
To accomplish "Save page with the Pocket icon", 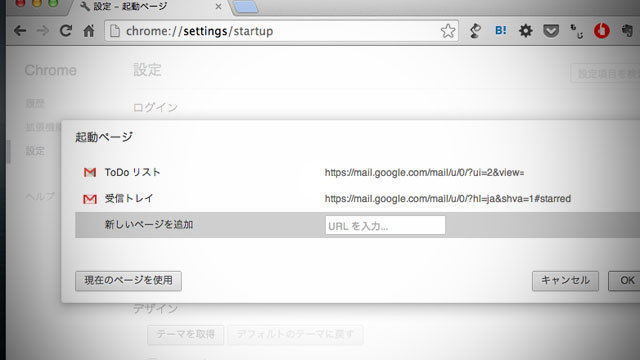I will tap(551, 31).
